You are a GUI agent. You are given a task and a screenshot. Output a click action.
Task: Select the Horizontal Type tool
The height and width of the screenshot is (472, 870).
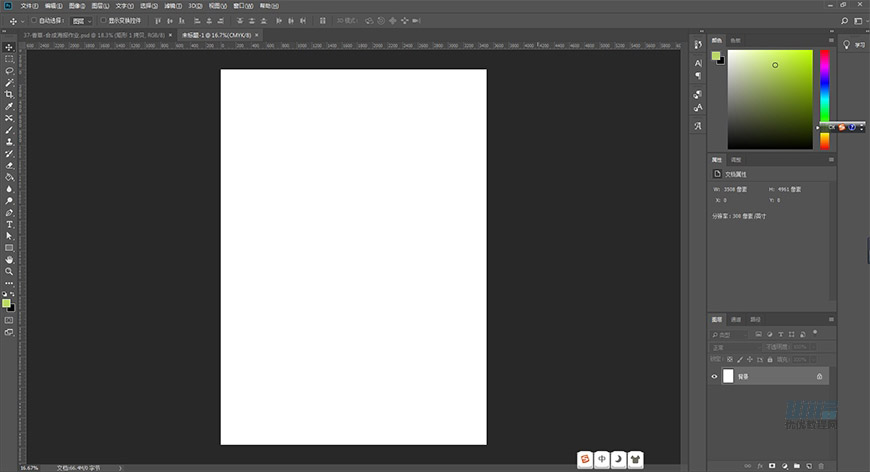(x=9, y=224)
